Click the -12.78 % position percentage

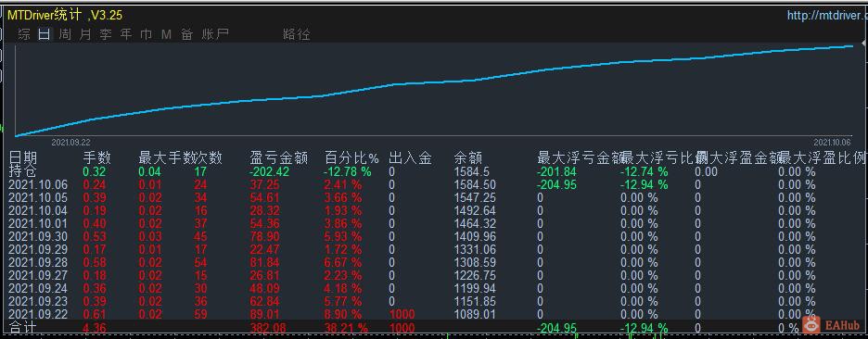tap(348, 172)
